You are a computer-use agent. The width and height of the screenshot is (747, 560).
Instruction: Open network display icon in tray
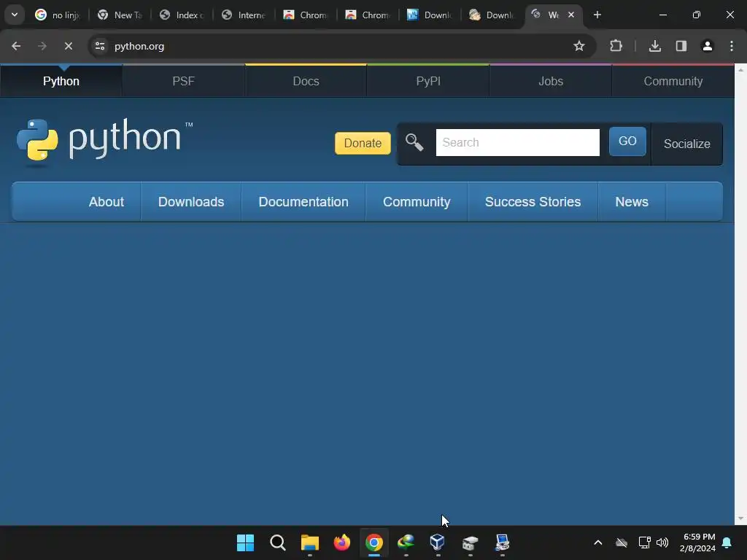(x=645, y=542)
